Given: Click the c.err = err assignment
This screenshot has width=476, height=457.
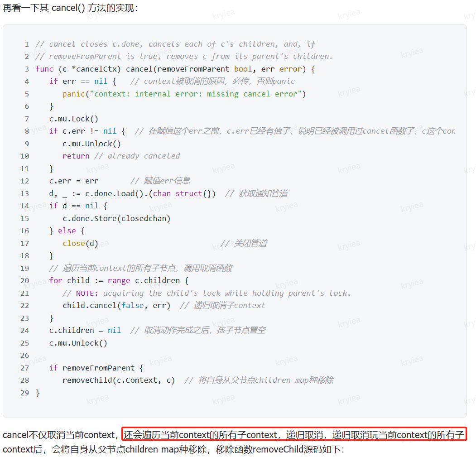Looking at the screenshot, I should click(74, 181).
